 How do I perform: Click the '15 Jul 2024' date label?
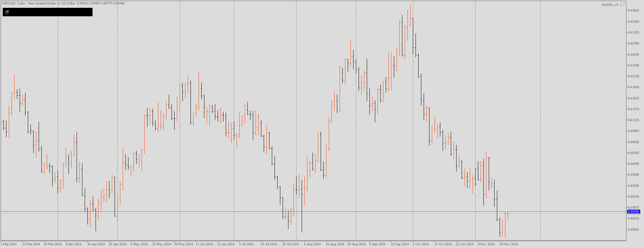point(269,244)
